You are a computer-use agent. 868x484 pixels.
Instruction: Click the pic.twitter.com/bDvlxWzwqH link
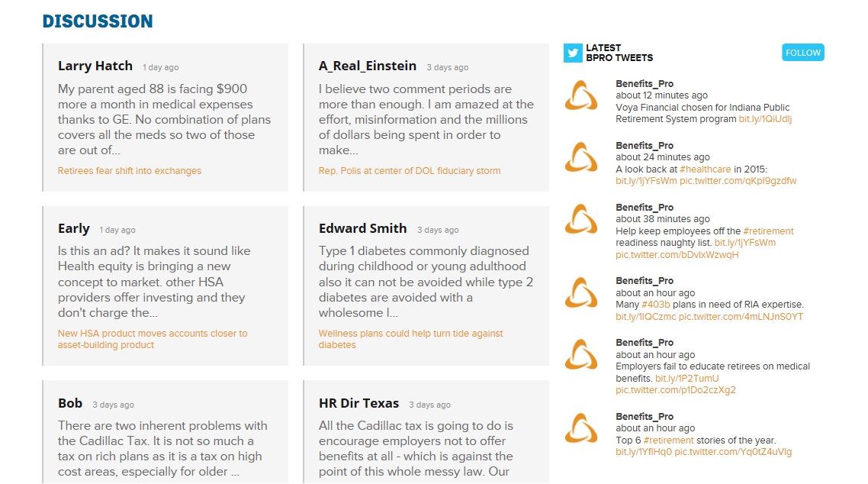(677, 255)
